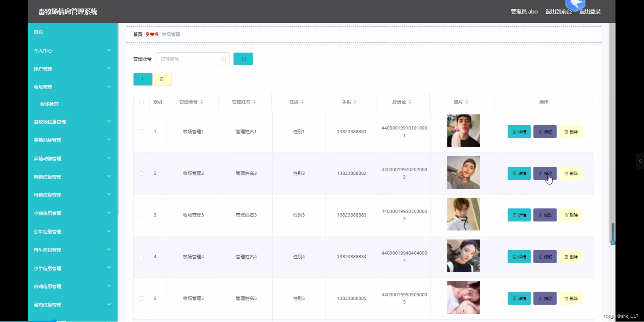Click 修改 edit button for 牧场管理1
The image size is (644, 322).
(x=545, y=131)
